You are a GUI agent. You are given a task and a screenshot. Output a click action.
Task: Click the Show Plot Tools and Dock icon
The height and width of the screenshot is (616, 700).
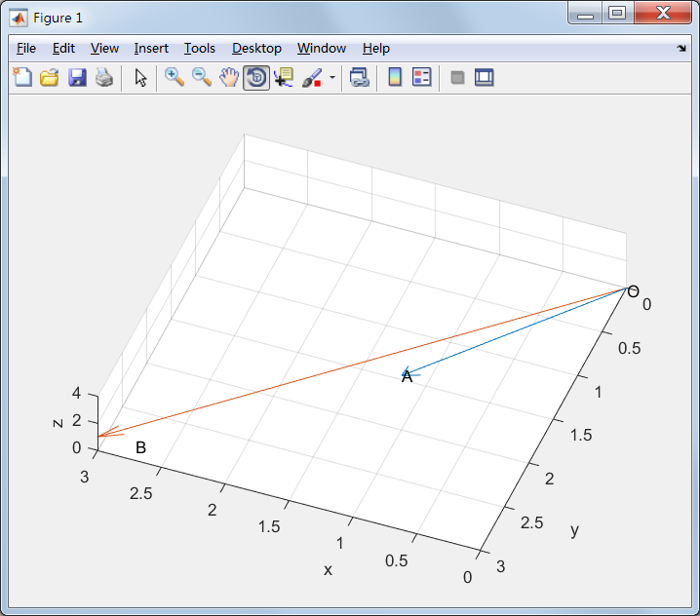click(485, 78)
